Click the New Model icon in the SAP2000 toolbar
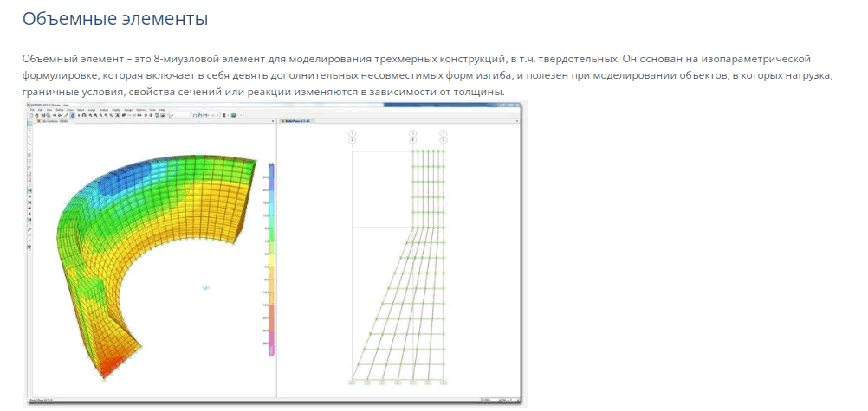868x411 pixels. point(31,115)
